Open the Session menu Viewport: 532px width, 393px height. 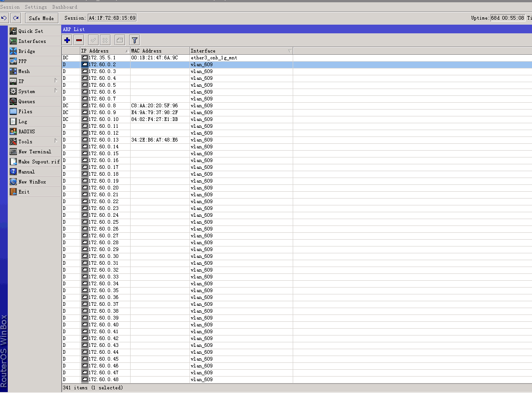(10, 6)
